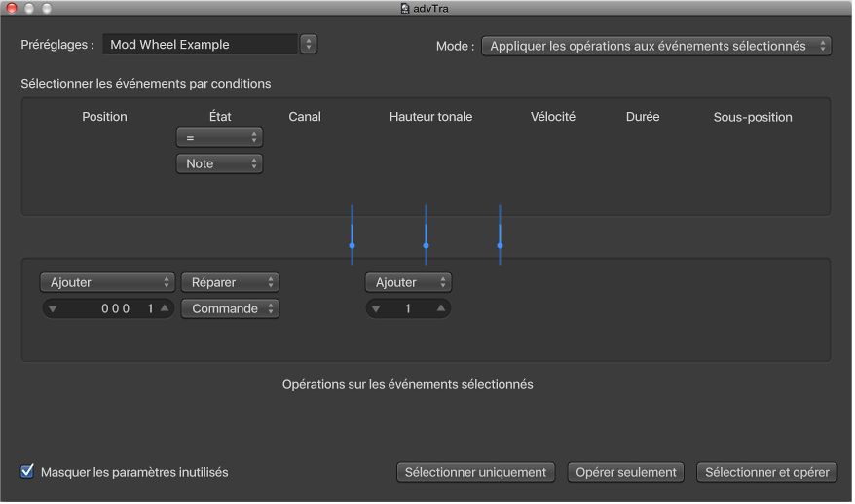Click the first blue operation connector line
The width and height of the screenshot is (855, 504).
(x=352, y=234)
